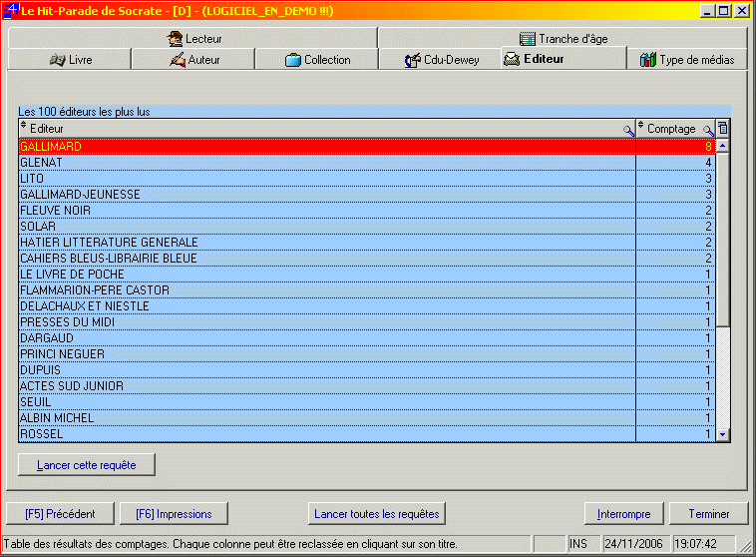756x557 pixels.
Task: Click the Editeur column header
Action: point(327,129)
